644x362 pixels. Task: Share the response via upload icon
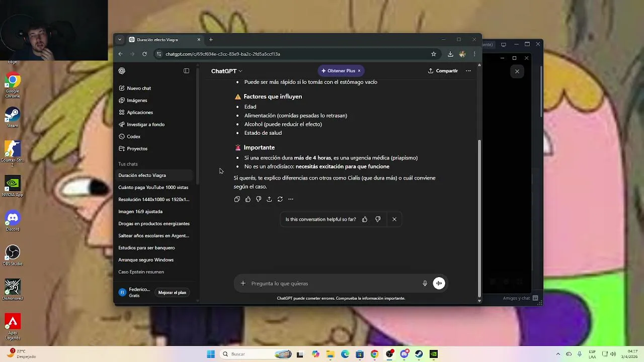pyautogui.click(x=269, y=199)
